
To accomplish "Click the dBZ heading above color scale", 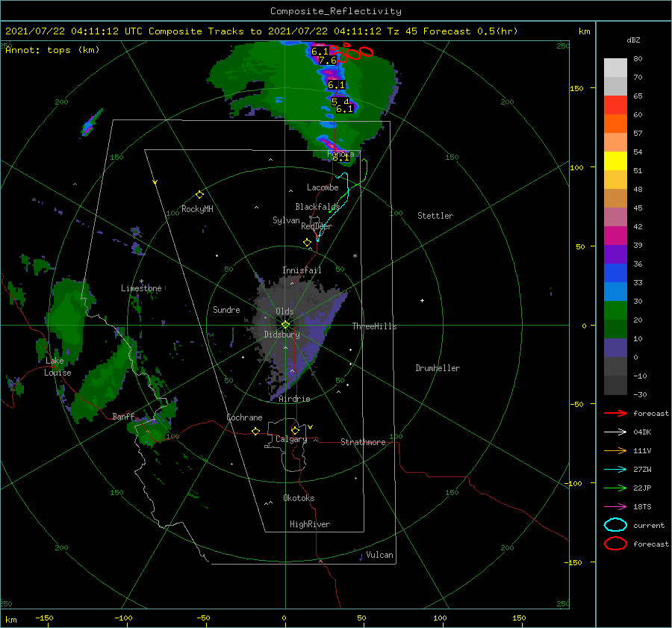I will click(x=633, y=40).
